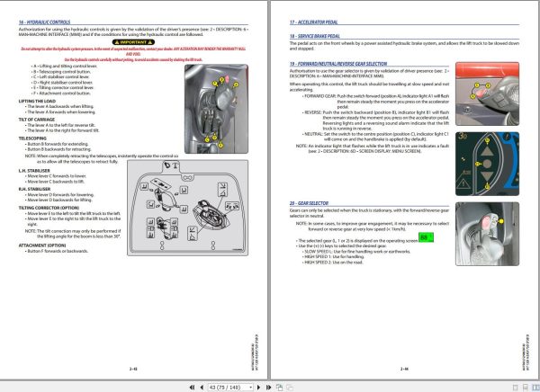Click the hydraulic controls joystick photo
This screenshot has height=392, width=540.
216,109
